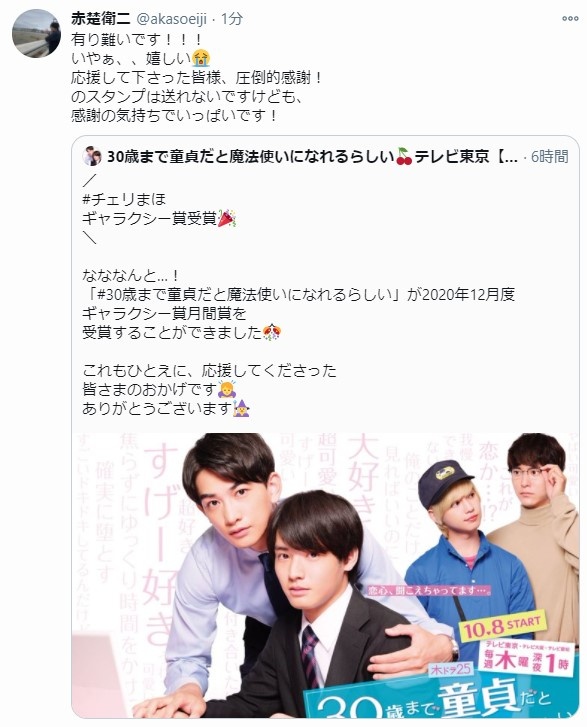This screenshot has height=727, width=587.
Task: Click the 10.8 START label on poster
Action: [x=503, y=627]
